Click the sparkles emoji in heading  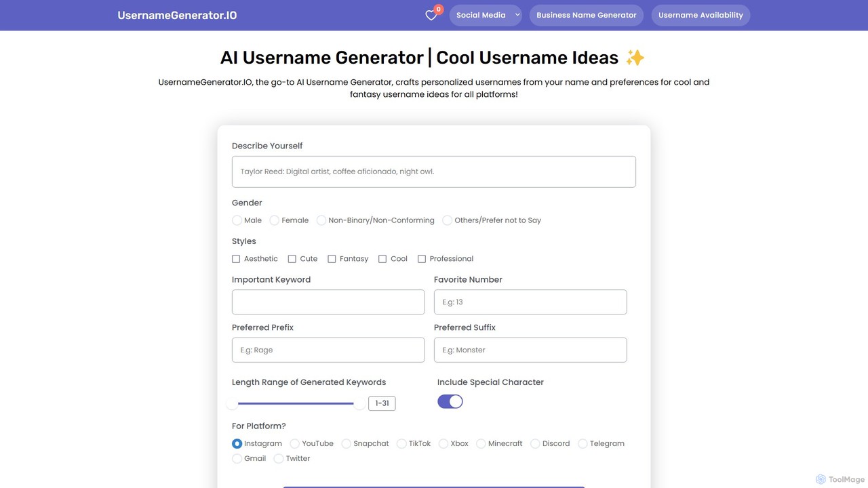tap(635, 58)
